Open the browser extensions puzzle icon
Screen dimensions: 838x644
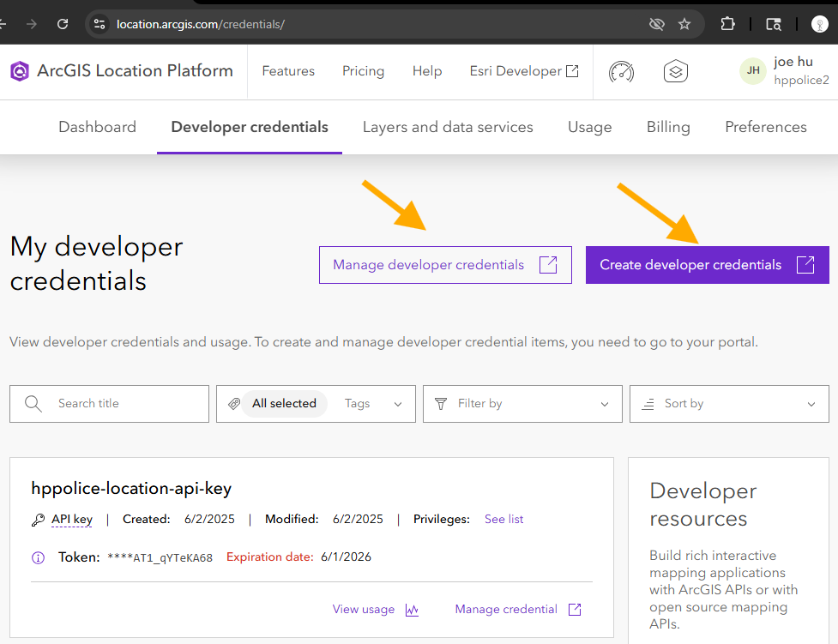(x=727, y=24)
